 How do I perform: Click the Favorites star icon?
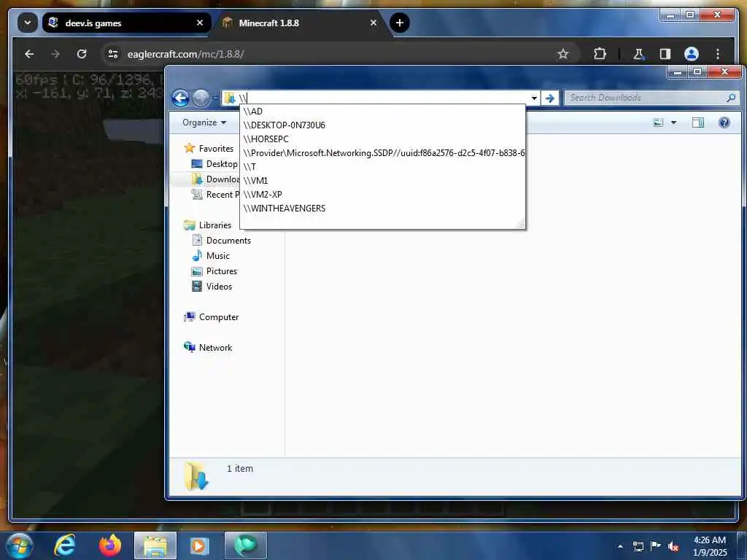(189, 148)
